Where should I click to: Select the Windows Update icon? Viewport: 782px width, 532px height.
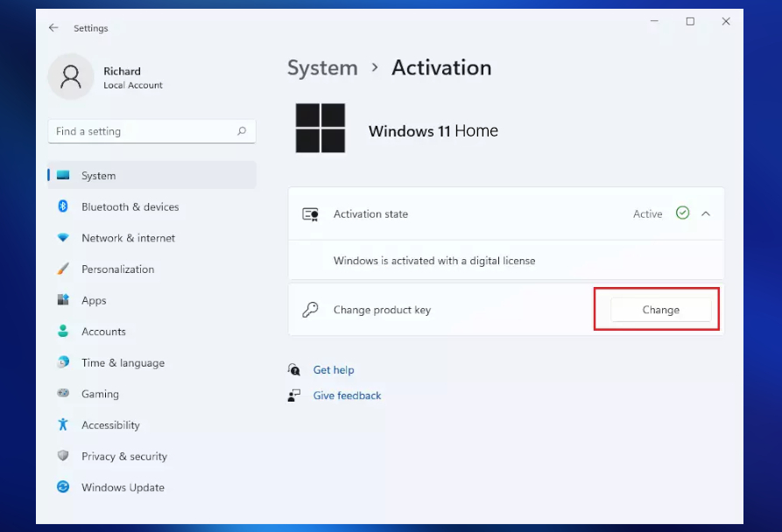click(x=62, y=487)
